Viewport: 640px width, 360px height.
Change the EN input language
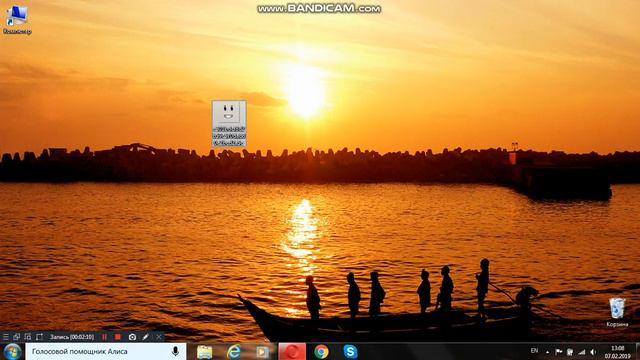click(534, 351)
